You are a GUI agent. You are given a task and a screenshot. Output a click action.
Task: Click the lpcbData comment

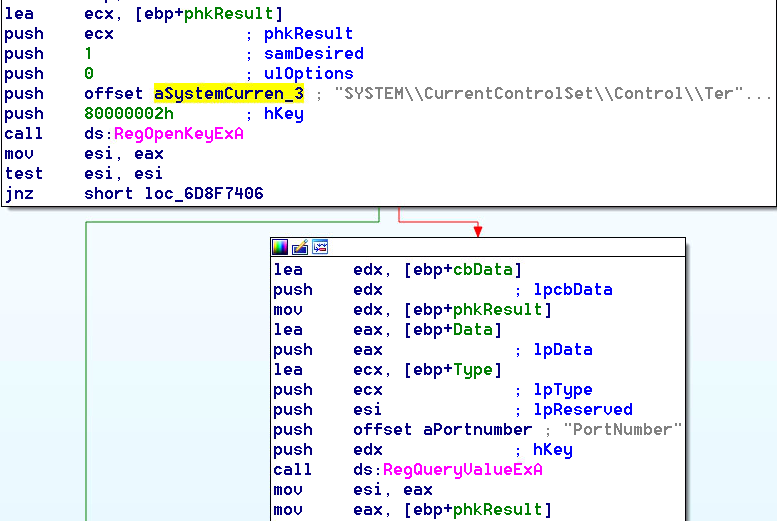pos(573,289)
